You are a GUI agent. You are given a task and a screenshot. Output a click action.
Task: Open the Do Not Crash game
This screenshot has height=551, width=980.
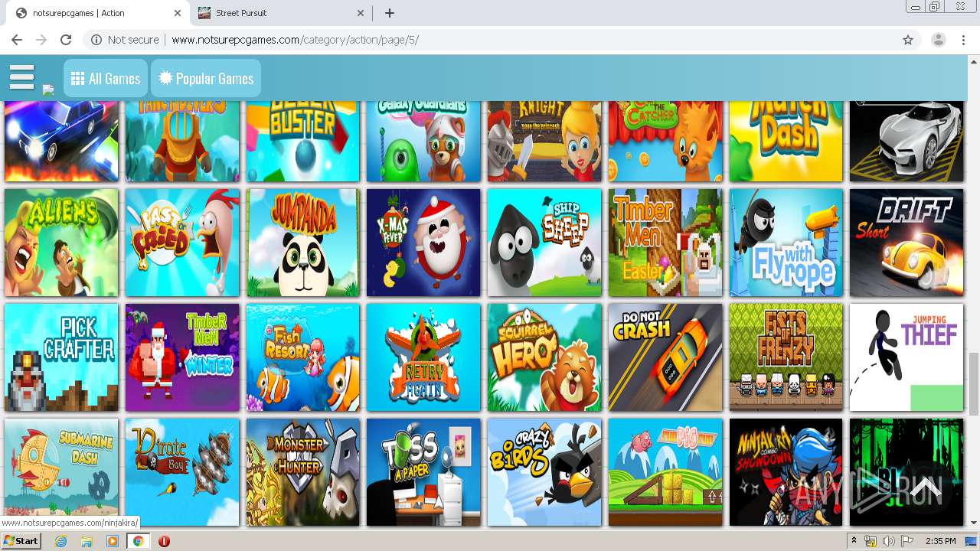pyautogui.click(x=665, y=357)
